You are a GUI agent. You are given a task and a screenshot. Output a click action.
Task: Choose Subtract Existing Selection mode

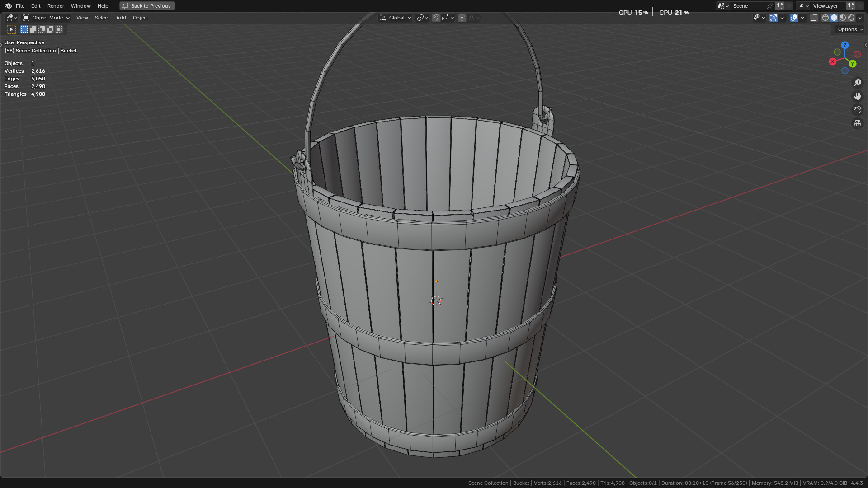click(42, 29)
